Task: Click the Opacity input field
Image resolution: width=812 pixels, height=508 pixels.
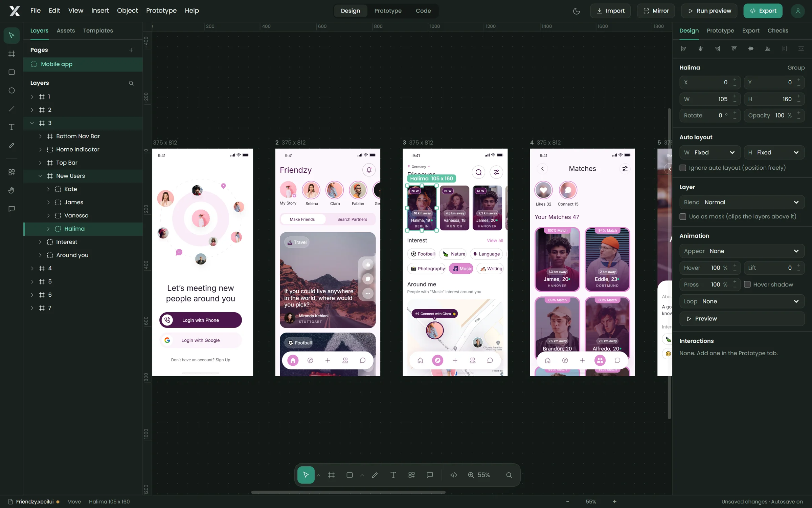Action: tap(774, 115)
